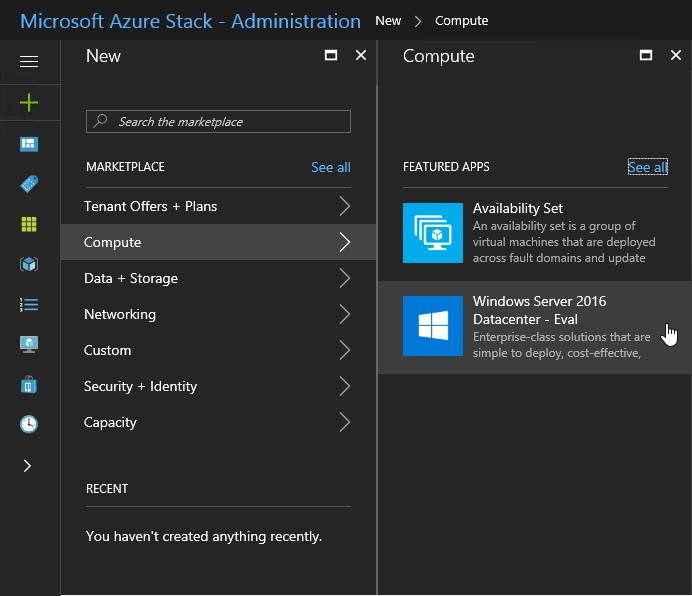Click See all next to MARKETPLACE

[331, 167]
